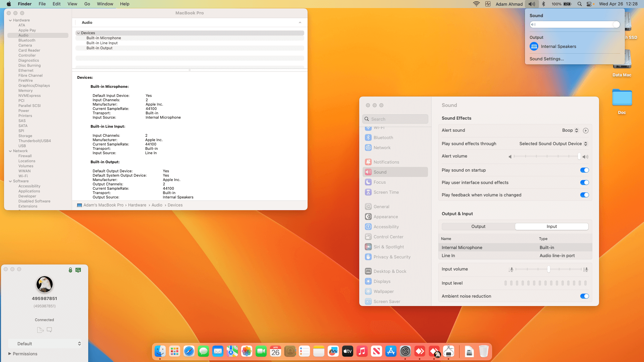Open Maps app in Dock
This screenshot has height=362, width=644.
(x=232, y=351)
